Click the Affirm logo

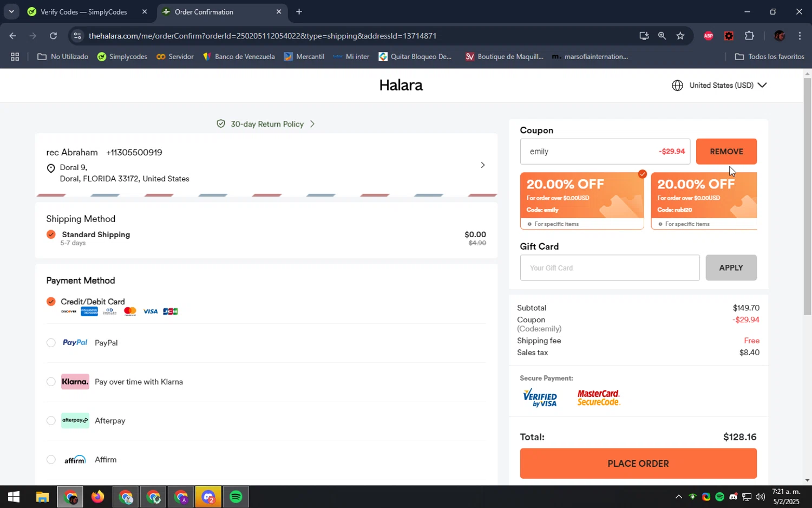pyautogui.click(x=75, y=460)
